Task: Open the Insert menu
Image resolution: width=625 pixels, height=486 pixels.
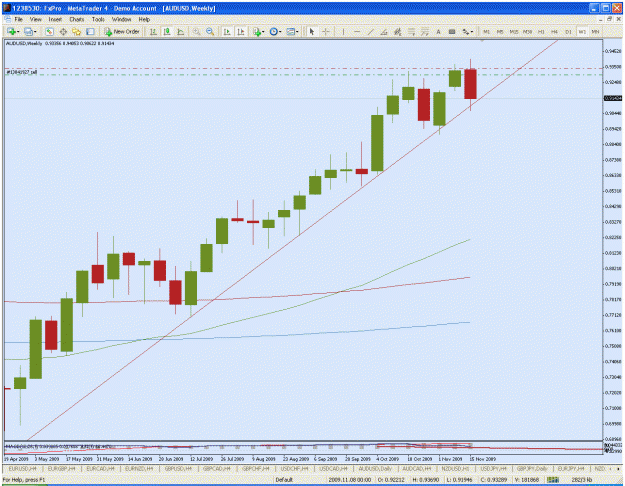Action: coord(55,19)
